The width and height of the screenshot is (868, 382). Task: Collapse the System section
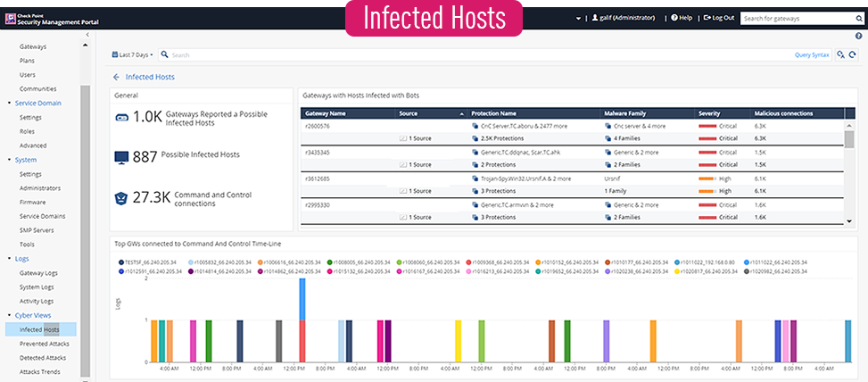click(10, 160)
